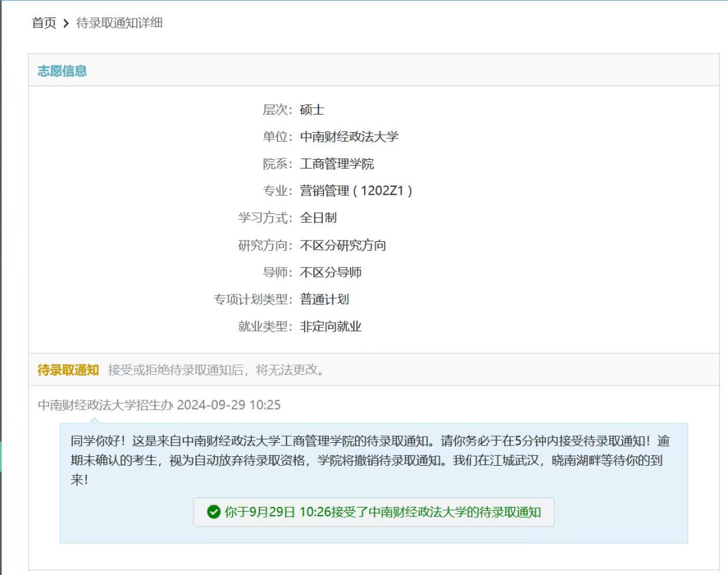Click the 不区分研究方向 research direction value
The image size is (728, 575).
pos(343,245)
